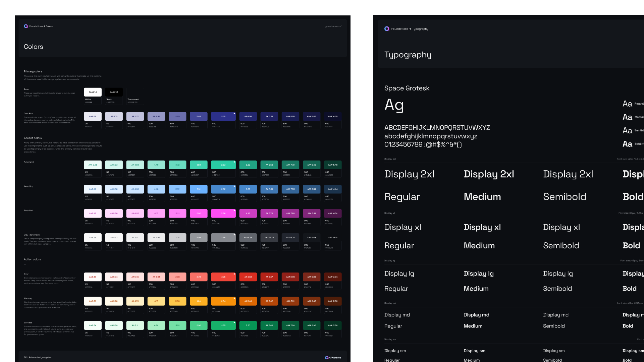Select the Colors page title
Image resolution: width=644 pixels, height=362 pixels.
pyautogui.click(x=34, y=47)
